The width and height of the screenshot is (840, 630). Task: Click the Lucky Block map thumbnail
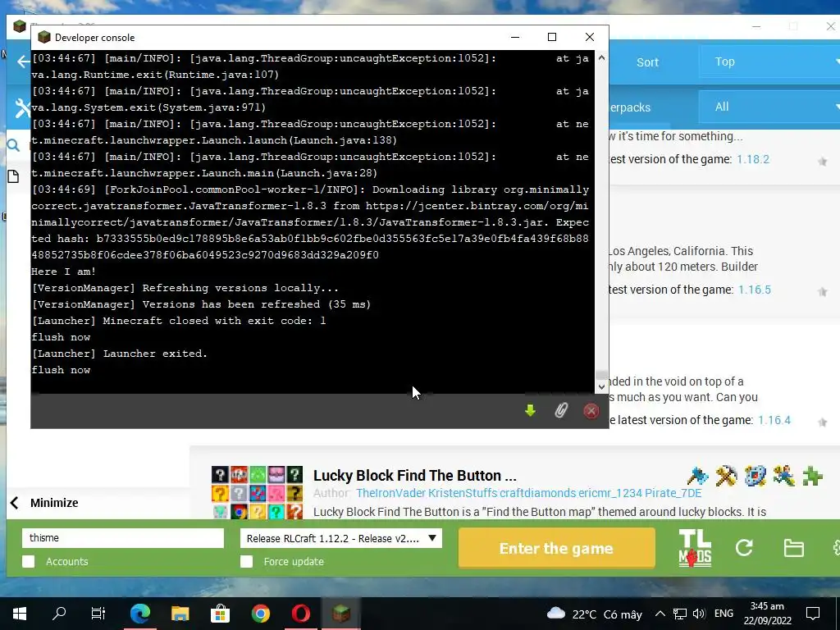point(257,492)
